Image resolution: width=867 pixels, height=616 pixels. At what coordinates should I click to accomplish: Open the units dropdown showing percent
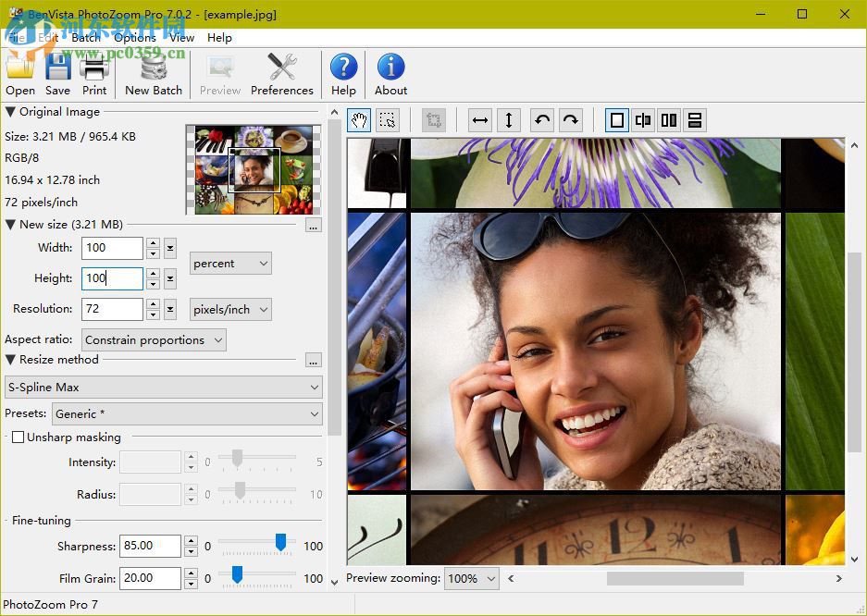coord(229,264)
